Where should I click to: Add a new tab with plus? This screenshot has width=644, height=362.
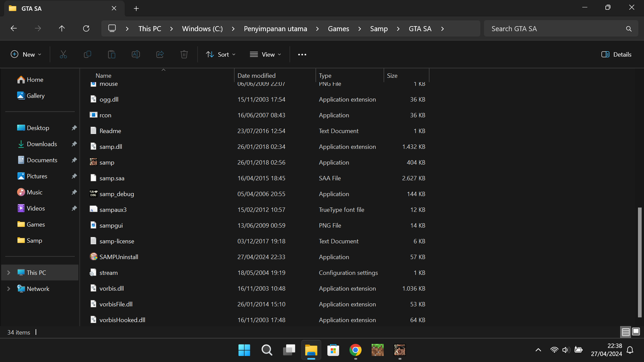point(136,9)
